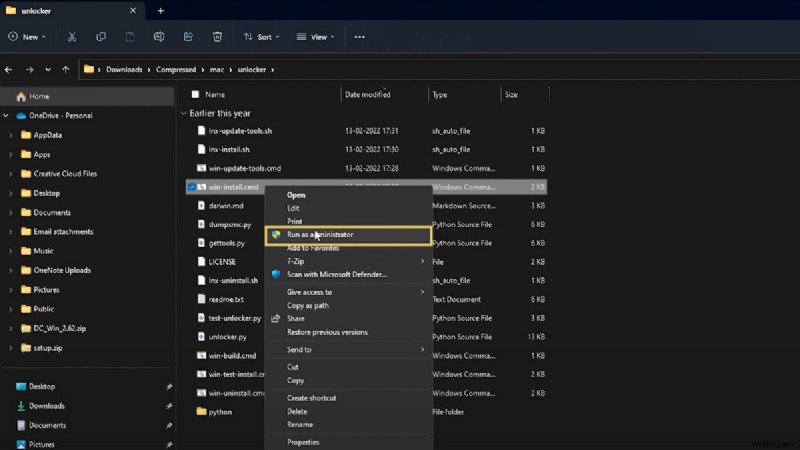
Task: Go back with the back arrow
Action: click(x=9, y=69)
